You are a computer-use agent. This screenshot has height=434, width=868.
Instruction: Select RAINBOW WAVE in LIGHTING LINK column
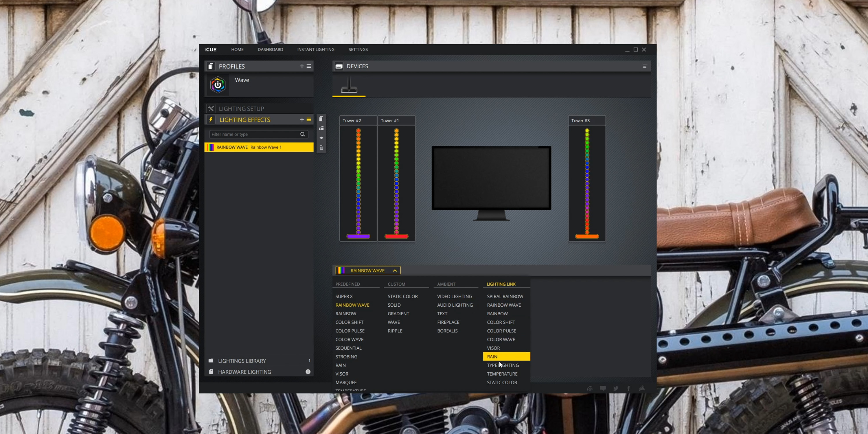click(x=503, y=305)
